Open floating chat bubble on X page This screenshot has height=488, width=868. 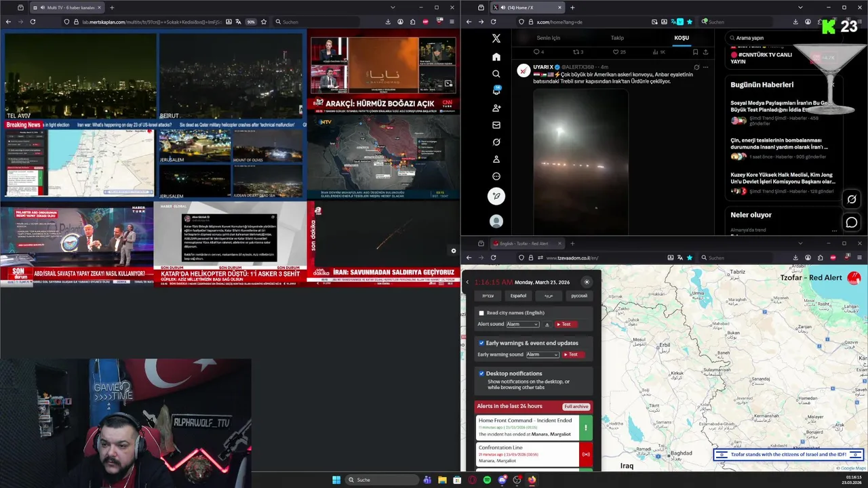pyautogui.click(x=852, y=222)
